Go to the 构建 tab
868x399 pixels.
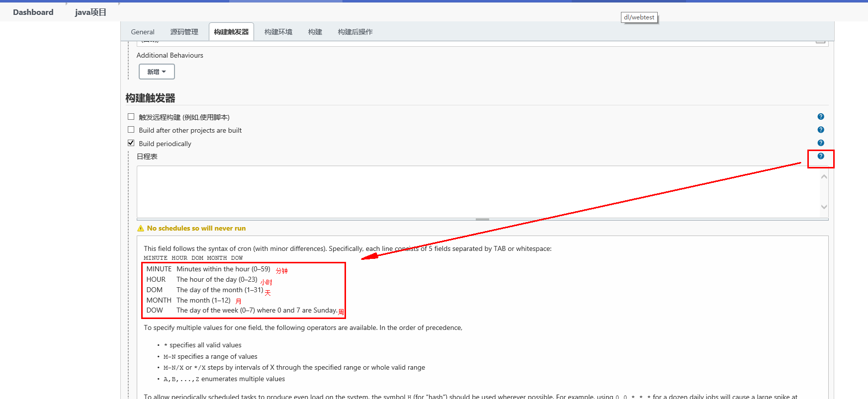(315, 32)
